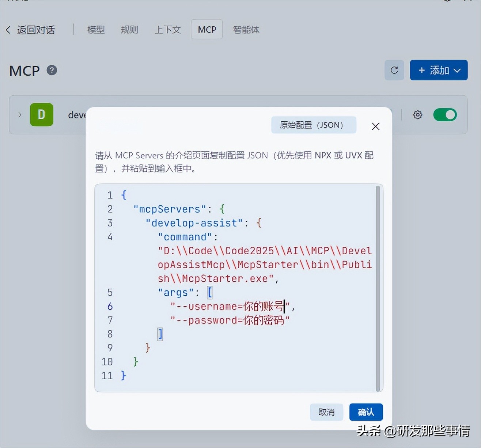Click line number 10 in editor gutter
481x448 pixels.
click(107, 362)
